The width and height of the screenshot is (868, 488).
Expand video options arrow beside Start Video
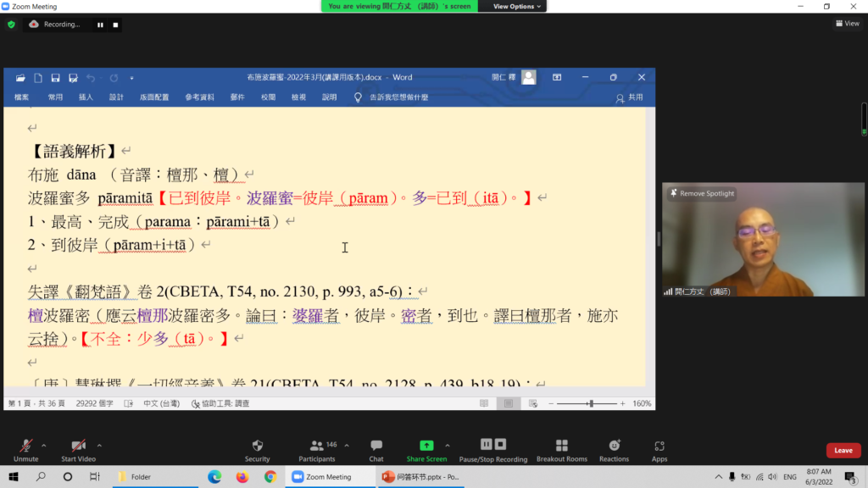tap(99, 445)
